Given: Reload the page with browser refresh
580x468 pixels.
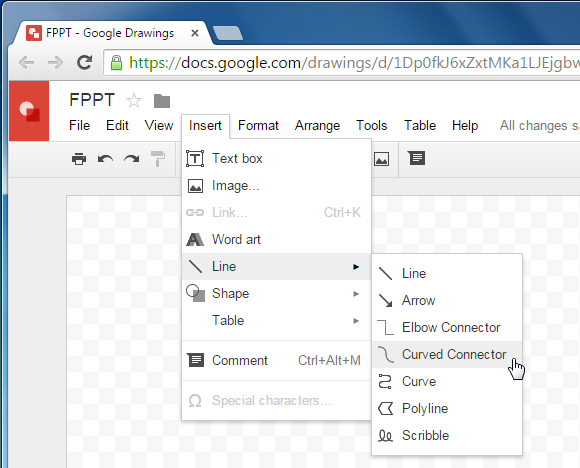Looking at the screenshot, I should pyautogui.click(x=84, y=62).
